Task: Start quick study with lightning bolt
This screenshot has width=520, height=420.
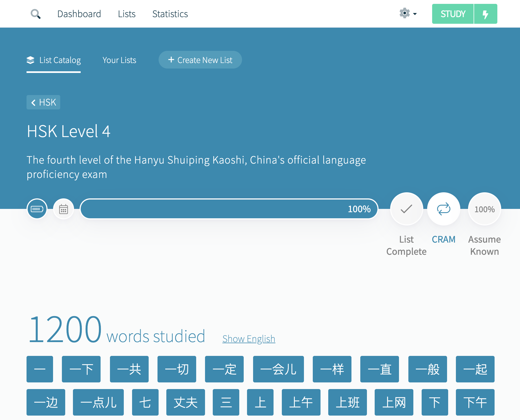Action: pyautogui.click(x=485, y=14)
